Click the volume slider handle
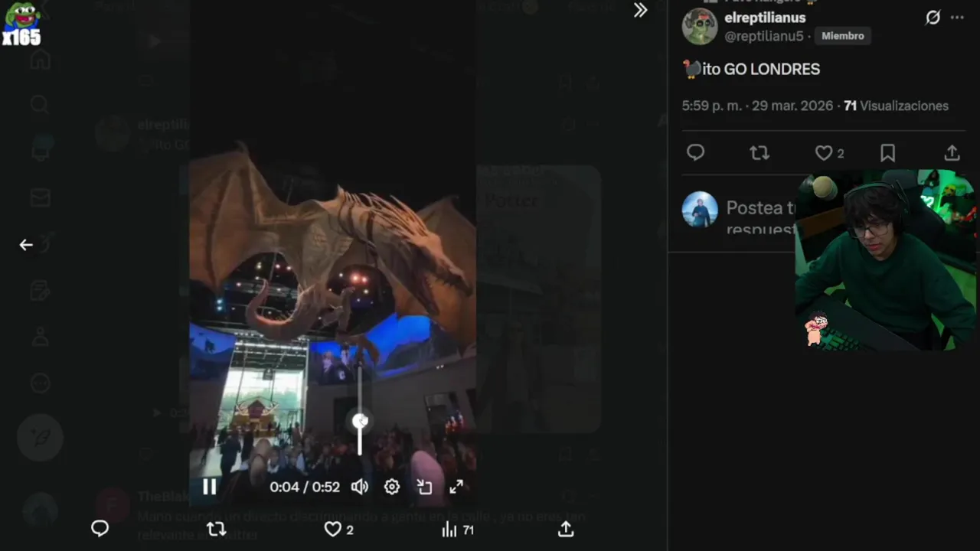Image resolution: width=980 pixels, height=551 pixels. coord(360,421)
